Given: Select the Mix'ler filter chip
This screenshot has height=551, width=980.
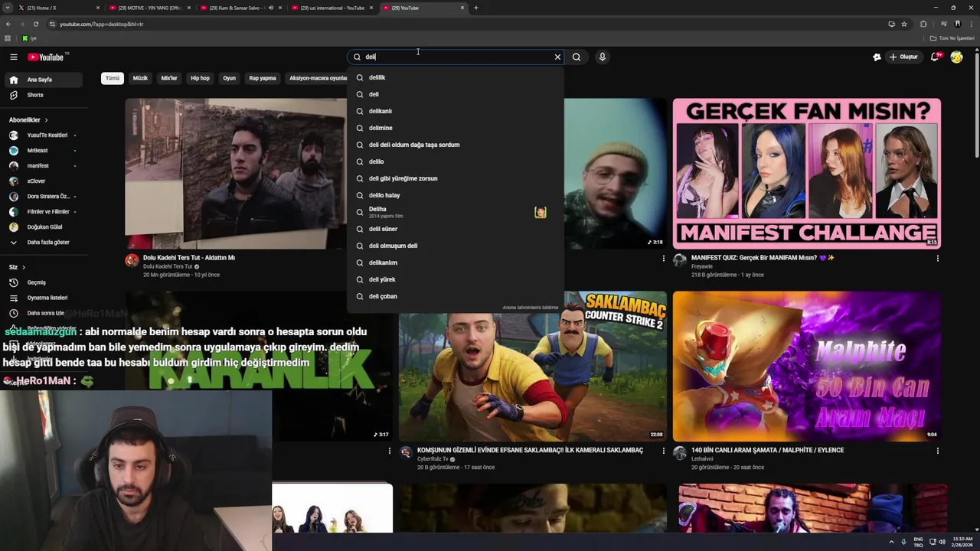Looking at the screenshot, I should pyautogui.click(x=169, y=78).
